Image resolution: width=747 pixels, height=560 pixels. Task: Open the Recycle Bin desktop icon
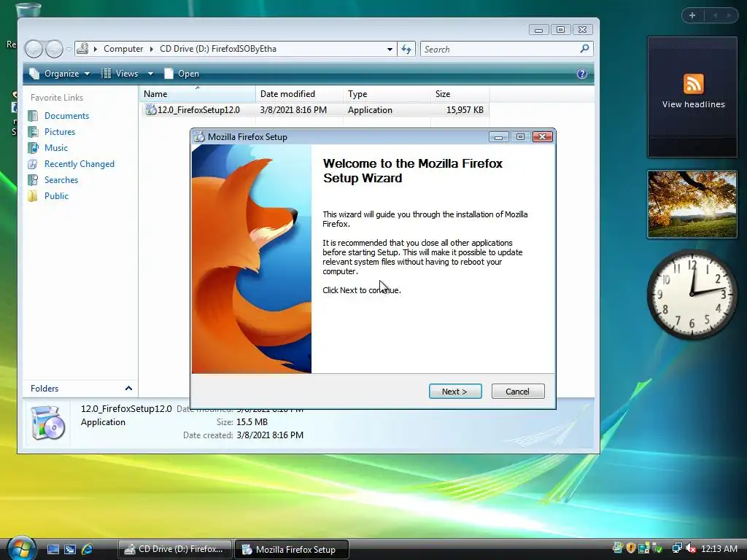coord(28,9)
